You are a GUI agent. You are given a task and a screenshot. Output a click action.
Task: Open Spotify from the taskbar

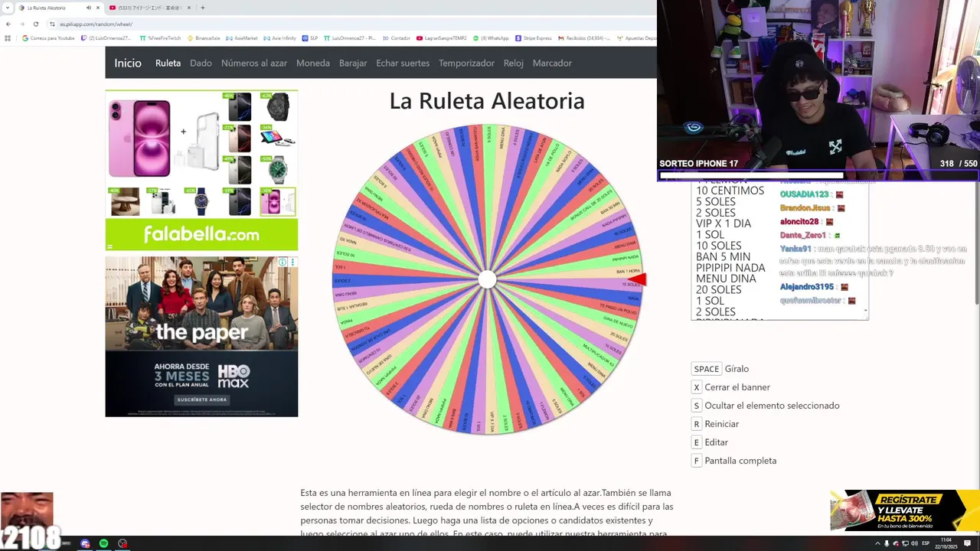pyautogui.click(x=103, y=543)
